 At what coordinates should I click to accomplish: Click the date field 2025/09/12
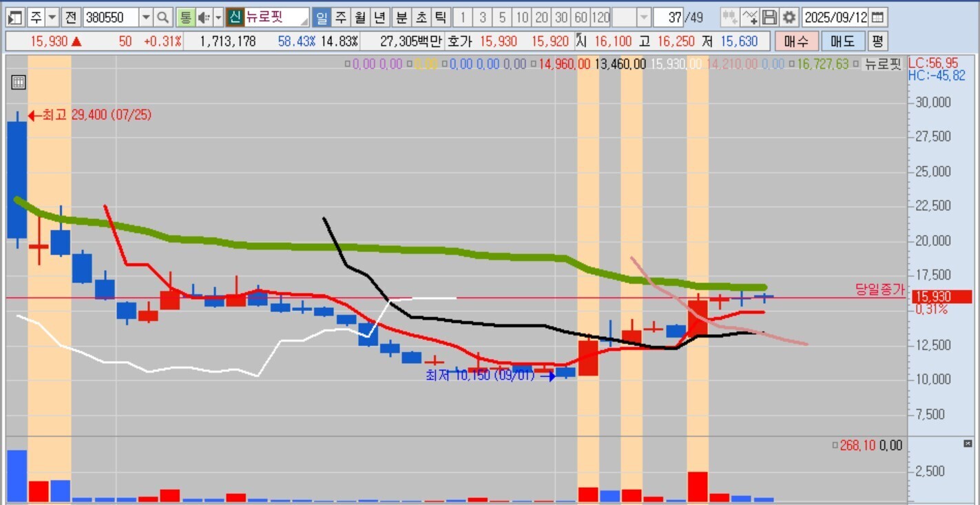836,17
